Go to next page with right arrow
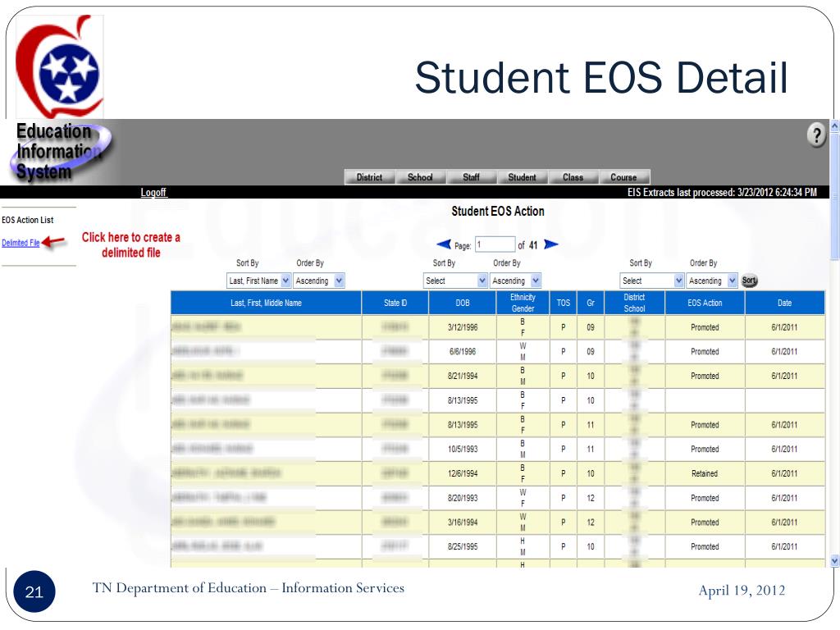The image size is (840, 630). click(x=550, y=244)
